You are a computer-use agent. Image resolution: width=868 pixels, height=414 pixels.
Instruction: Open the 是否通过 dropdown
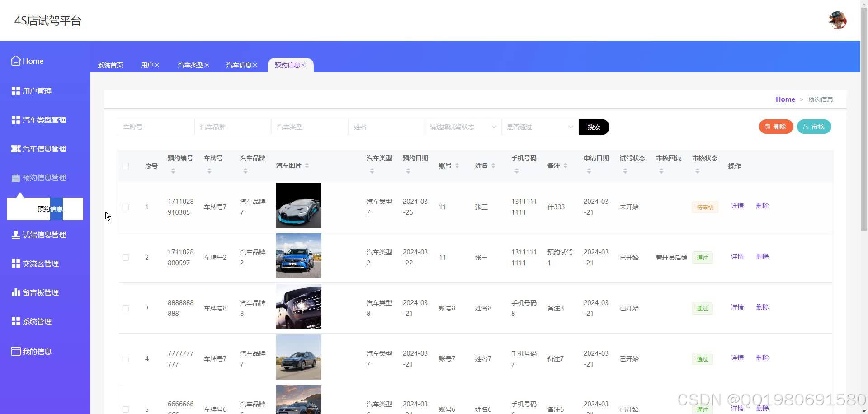540,127
